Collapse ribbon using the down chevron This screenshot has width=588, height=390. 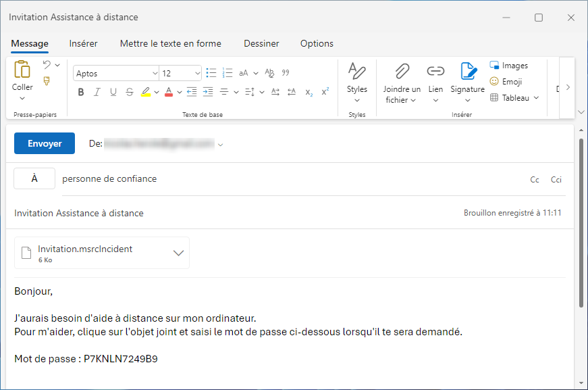(x=581, y=112)
